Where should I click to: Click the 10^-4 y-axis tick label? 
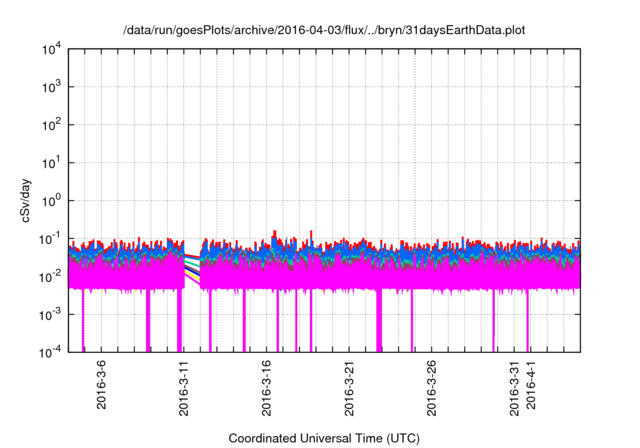pos(50,352)
